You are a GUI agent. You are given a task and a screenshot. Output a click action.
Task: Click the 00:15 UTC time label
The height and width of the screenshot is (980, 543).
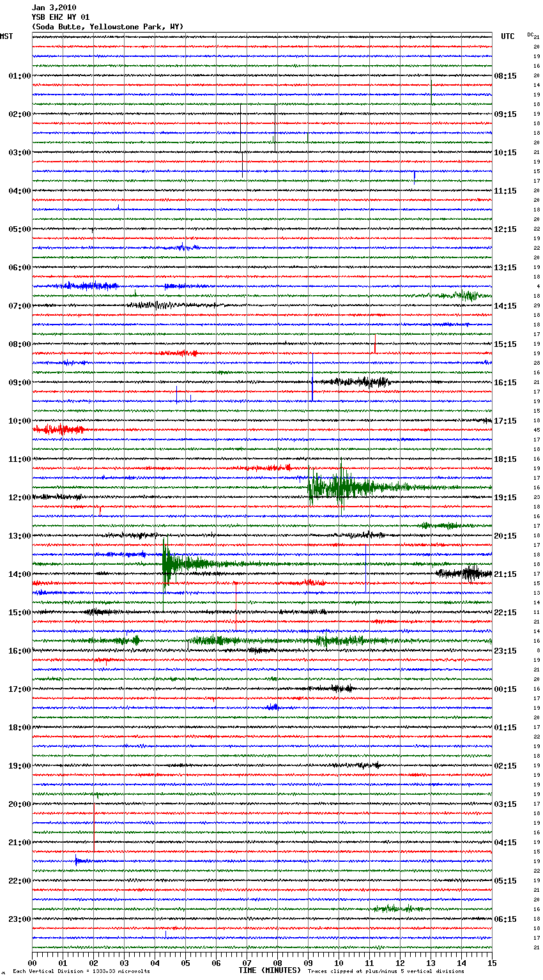pos(505,689)
